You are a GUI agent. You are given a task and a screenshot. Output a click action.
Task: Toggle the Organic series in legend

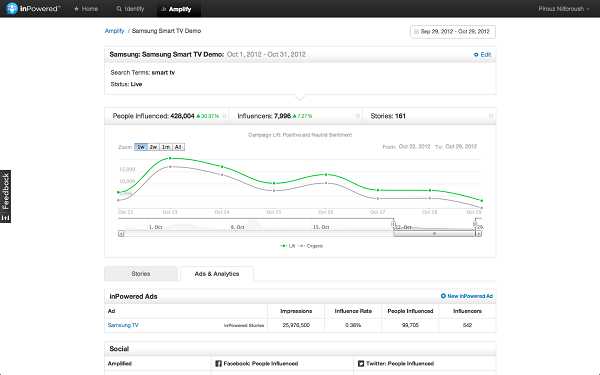311,246
